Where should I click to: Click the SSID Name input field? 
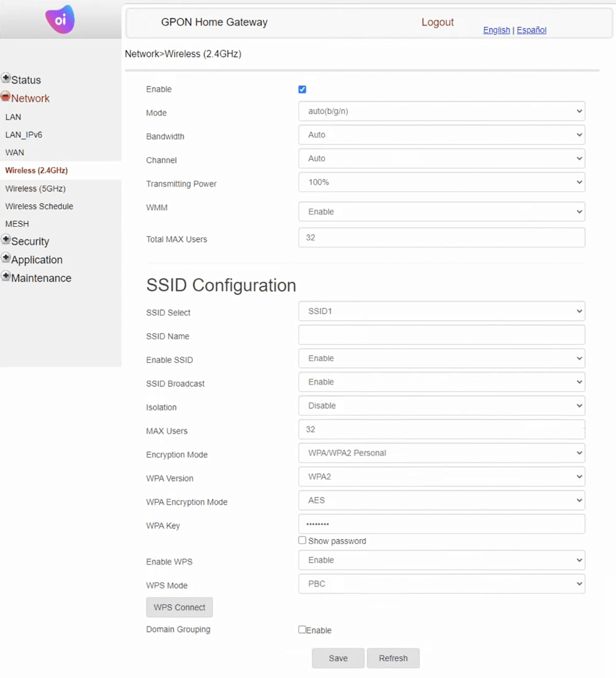(441, 335)
